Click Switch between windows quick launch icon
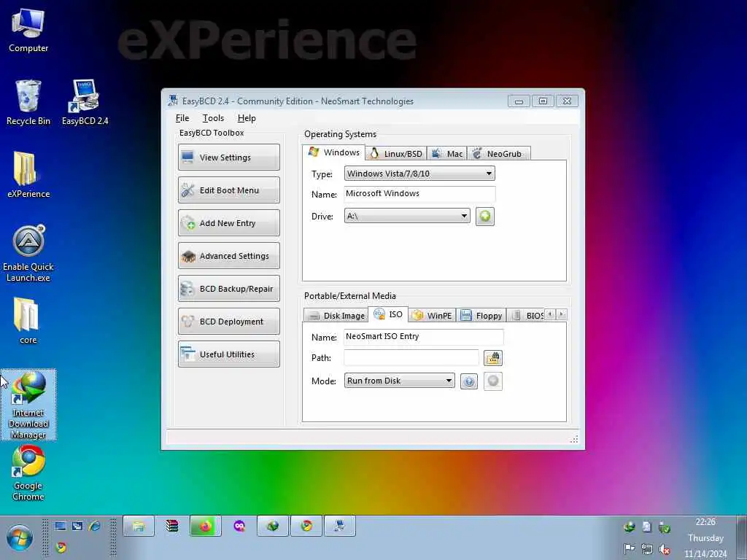Viewport: 747px width, 560px height. (77, 526)
